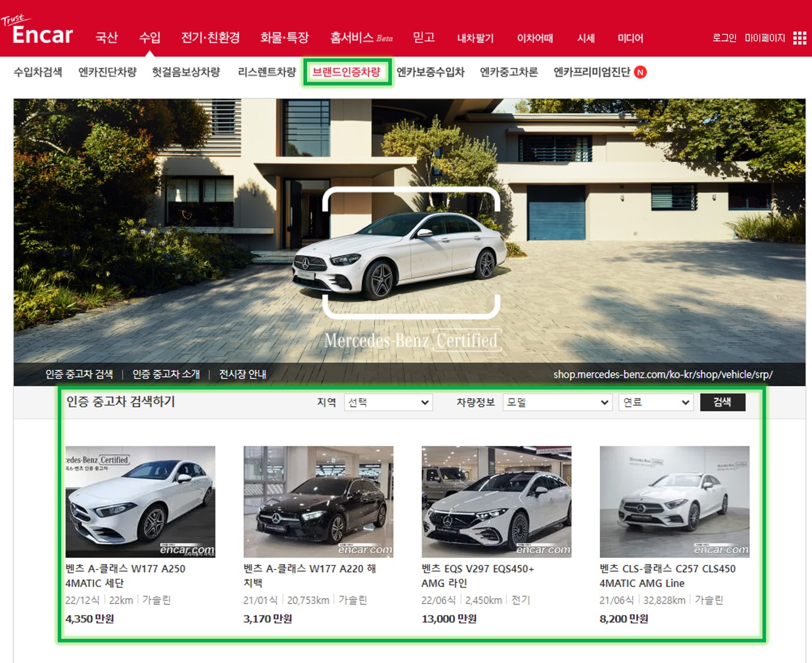This screenshot has width=812, height=663.
Task: Select the 엔카보증수입차 submenu tab
Action: click(x=430, y=72)
